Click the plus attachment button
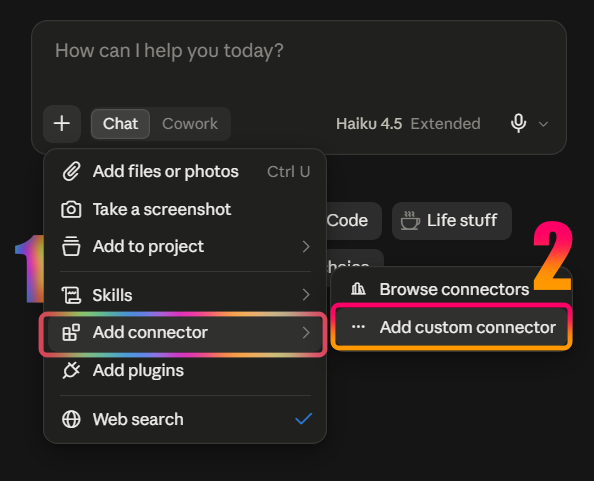This screenshot has width=594, height=481. click(62, 123)
